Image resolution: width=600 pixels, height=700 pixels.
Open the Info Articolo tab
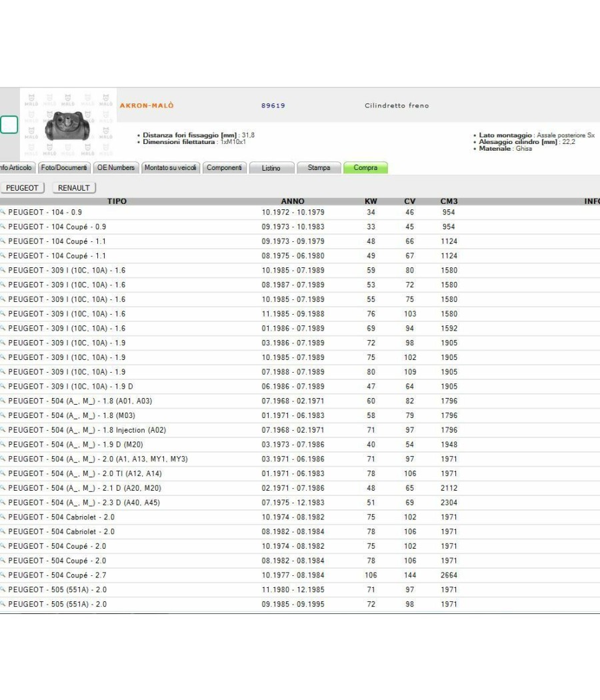(17, 168)
